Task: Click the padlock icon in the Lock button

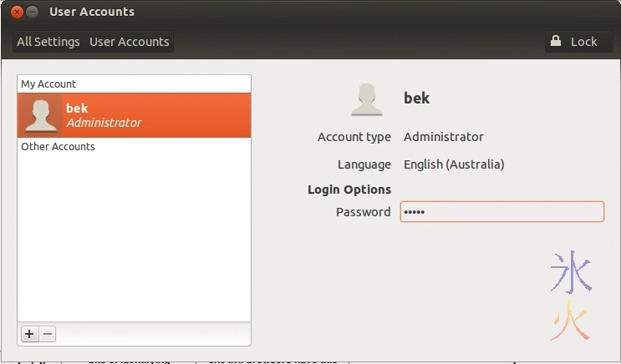Action: pyautogui.click(x=556, y=42)
